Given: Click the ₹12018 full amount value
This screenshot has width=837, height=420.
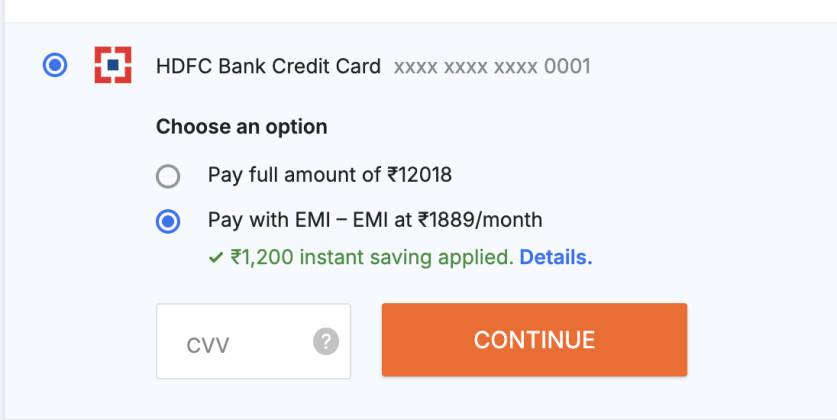Looking at the screenshot, I should [x=420, y=175].
